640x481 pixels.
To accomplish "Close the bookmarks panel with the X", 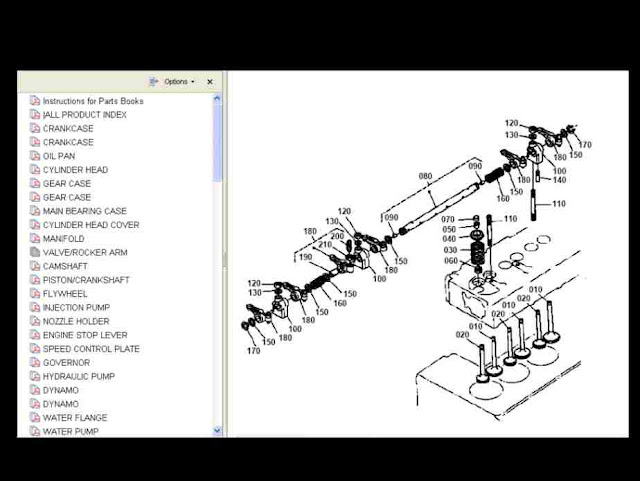I will coord(210,82).
